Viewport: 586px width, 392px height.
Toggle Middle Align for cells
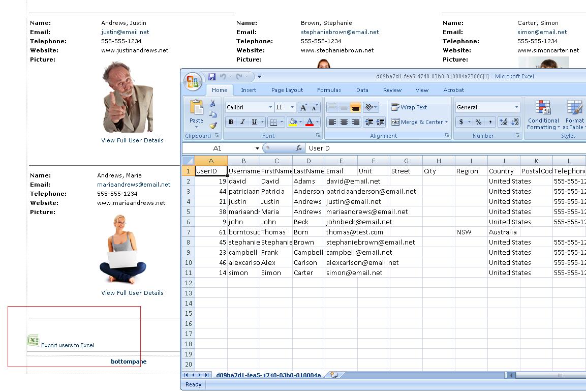[x=344, y=107]
